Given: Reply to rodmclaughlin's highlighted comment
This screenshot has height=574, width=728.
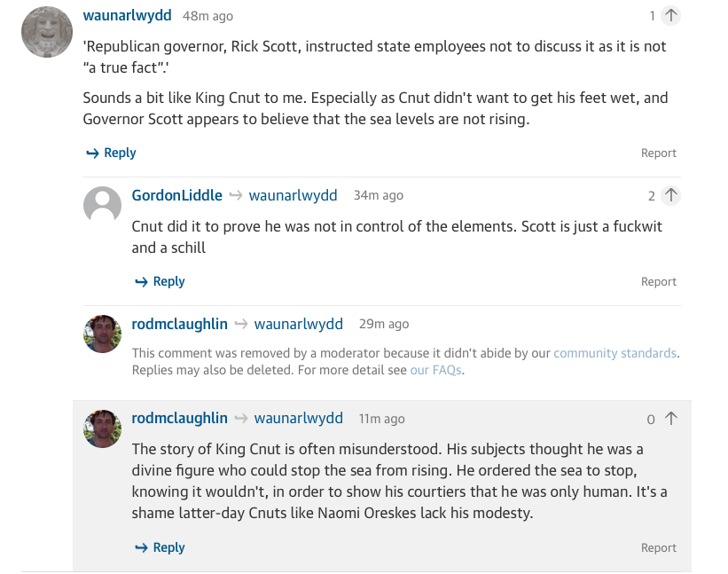Looking at the screenshot, I should click(160, 547).
